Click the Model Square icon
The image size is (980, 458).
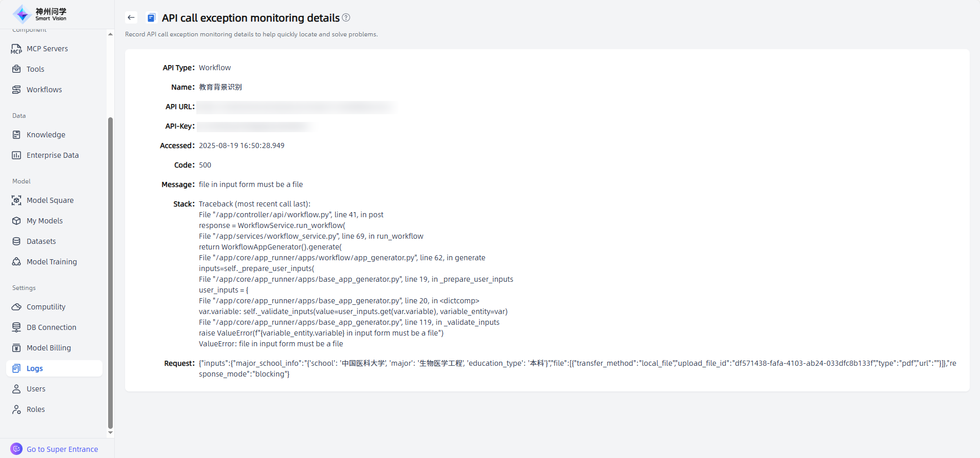(x=16, y=200)
